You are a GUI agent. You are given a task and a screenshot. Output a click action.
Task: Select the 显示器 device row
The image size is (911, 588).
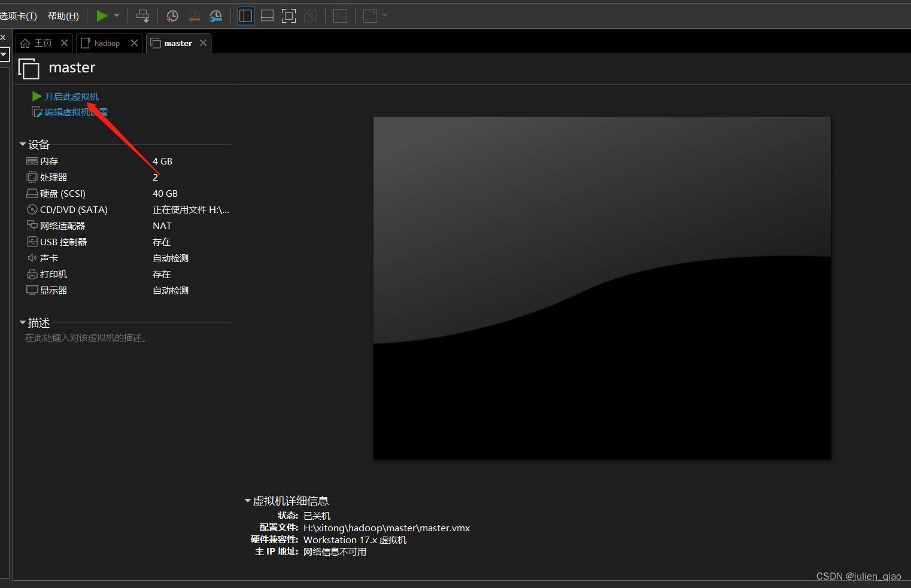pyautogui.click(x=128, y=290)
